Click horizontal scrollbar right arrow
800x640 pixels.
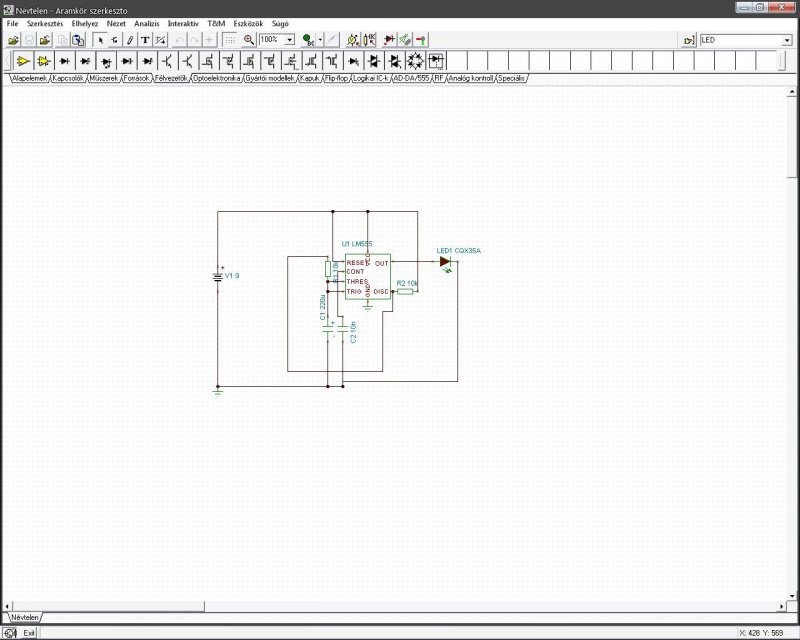(782, 606)
